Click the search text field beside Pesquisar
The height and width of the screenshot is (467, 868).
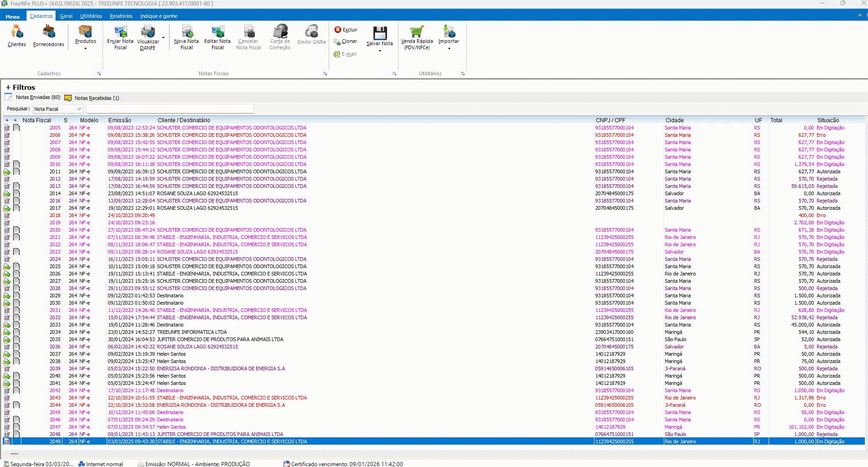pos(170,109)
